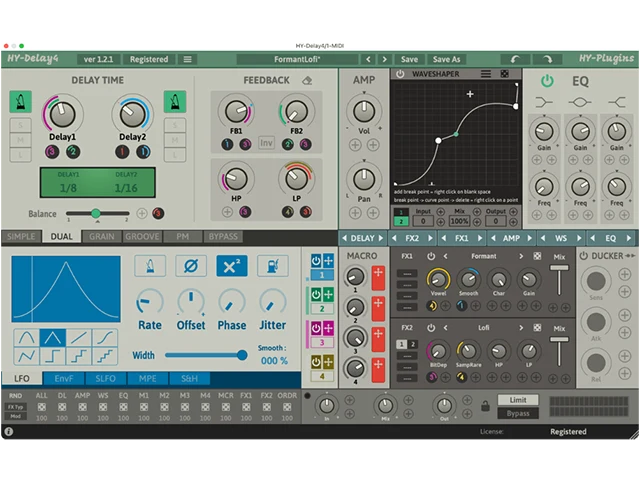Switch FX2 to next effect type
Viewport: 640px width, 480px height.
tap(521, 328)
